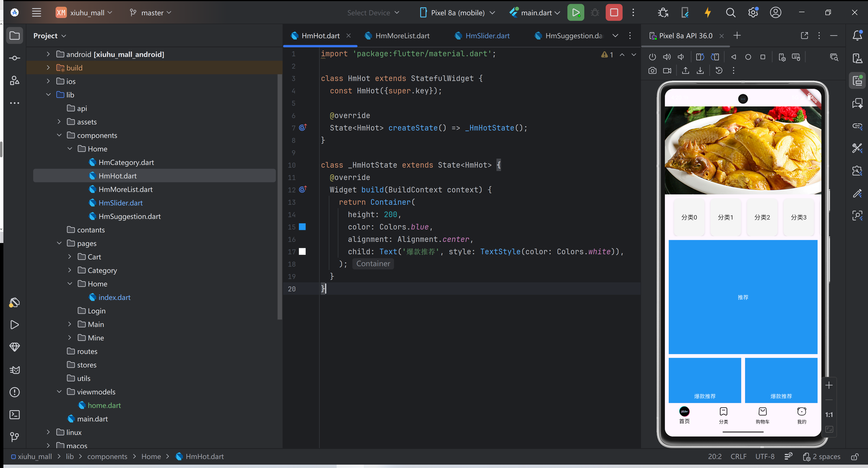Switch to the HmMoreList.dart editor tab
The image size is (868, 468).
click(x=402, y=36)
